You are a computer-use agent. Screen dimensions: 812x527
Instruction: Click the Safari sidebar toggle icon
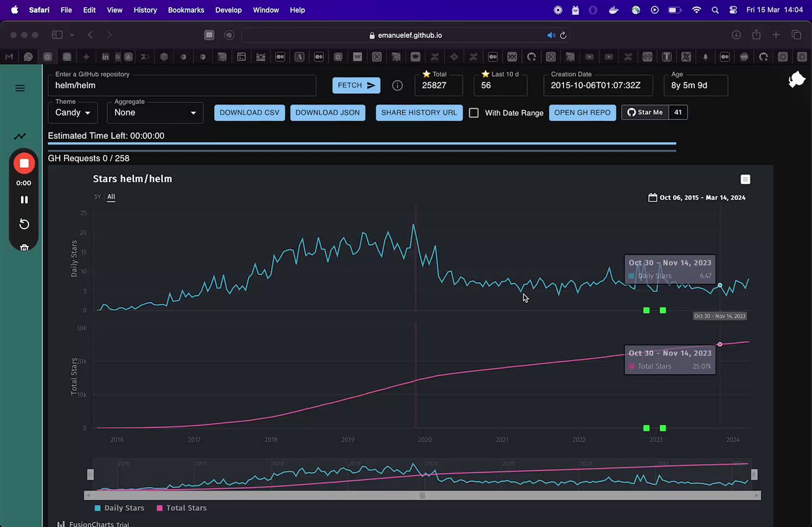click(57, 36)
